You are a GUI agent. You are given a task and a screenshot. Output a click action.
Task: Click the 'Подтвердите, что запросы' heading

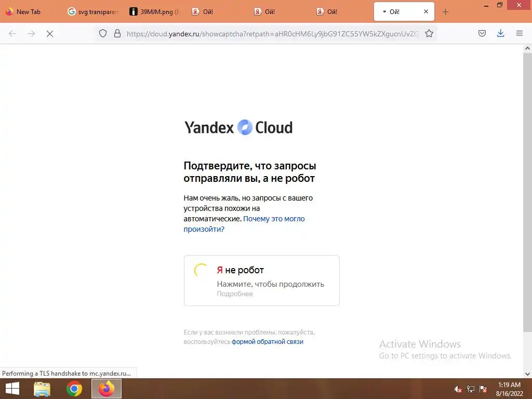click(x=250, y=172)
